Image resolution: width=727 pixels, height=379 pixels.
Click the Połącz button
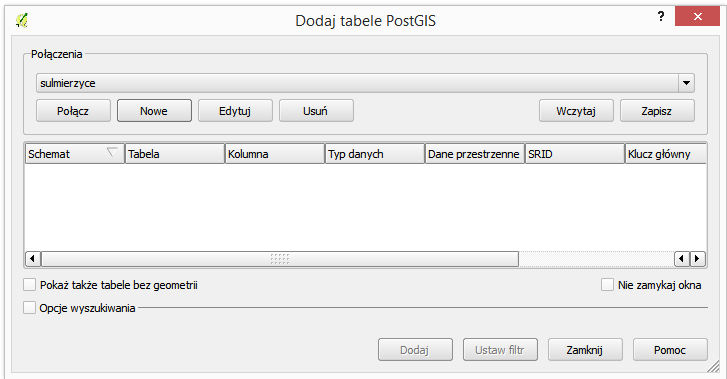tap(73, 111)
